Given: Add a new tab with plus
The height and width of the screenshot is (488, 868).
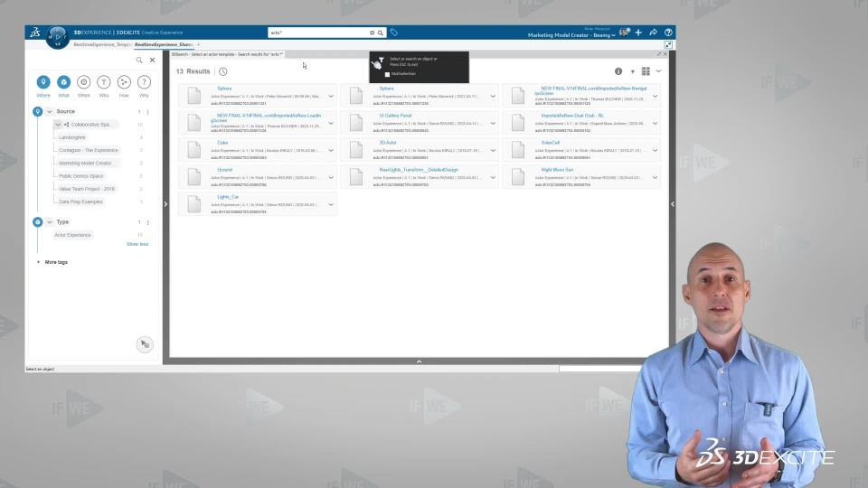Looking at the screenshot, I should coord(198,44).
